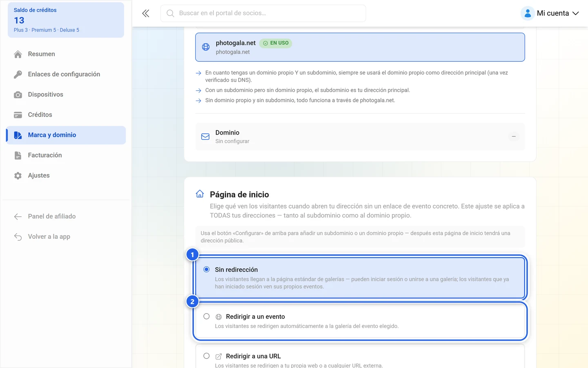588x368 pixels.
Task: Select the Sin redirección radio button
Action: (207, 269)
